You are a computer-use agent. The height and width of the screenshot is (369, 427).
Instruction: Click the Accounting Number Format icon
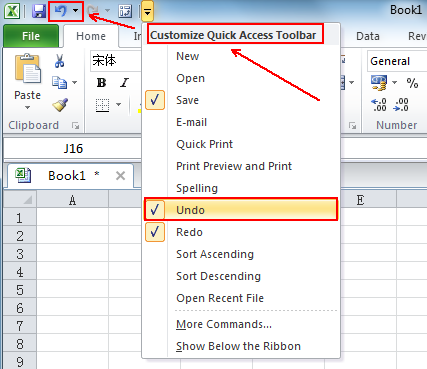click(x=379, y=83)
